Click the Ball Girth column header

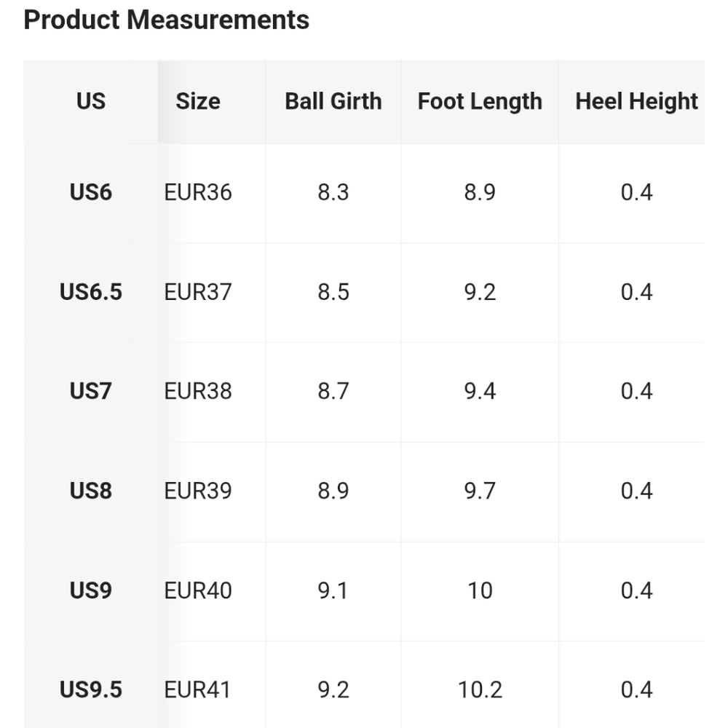(x=333, y=101)
